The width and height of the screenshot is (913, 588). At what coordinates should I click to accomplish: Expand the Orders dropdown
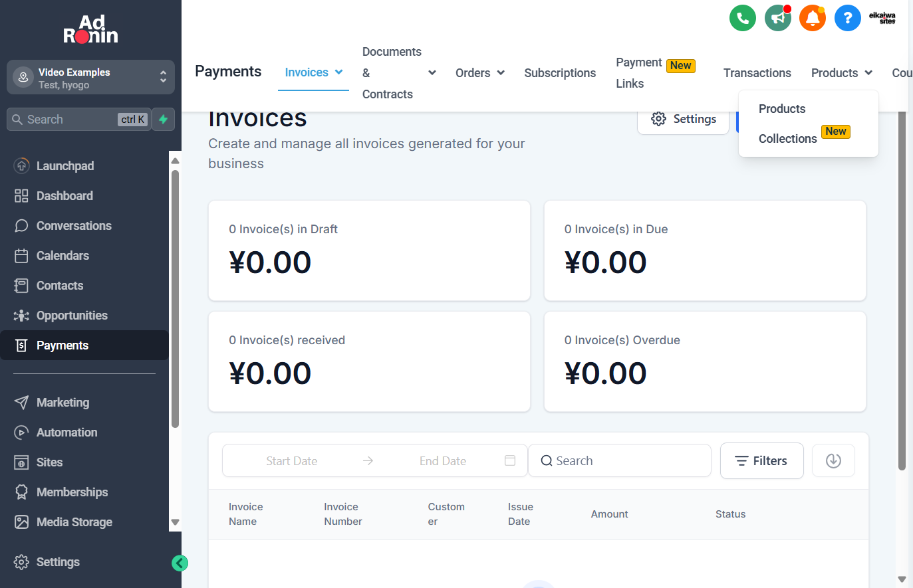pos(501,73)
